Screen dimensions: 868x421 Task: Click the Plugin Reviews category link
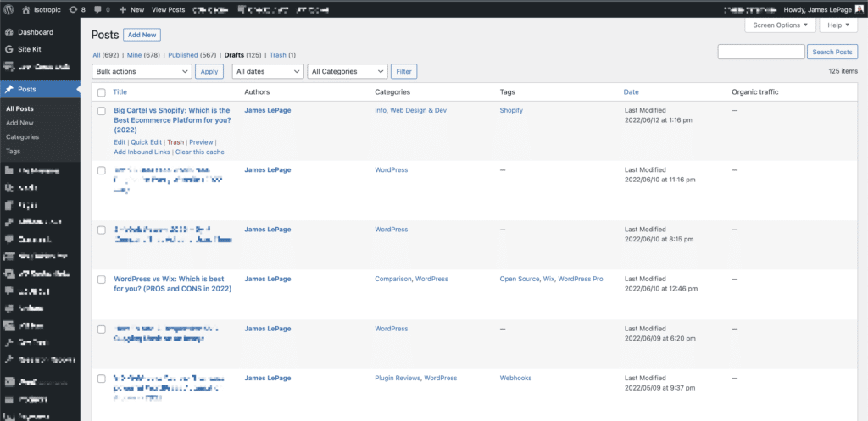[x=398, y=379]
